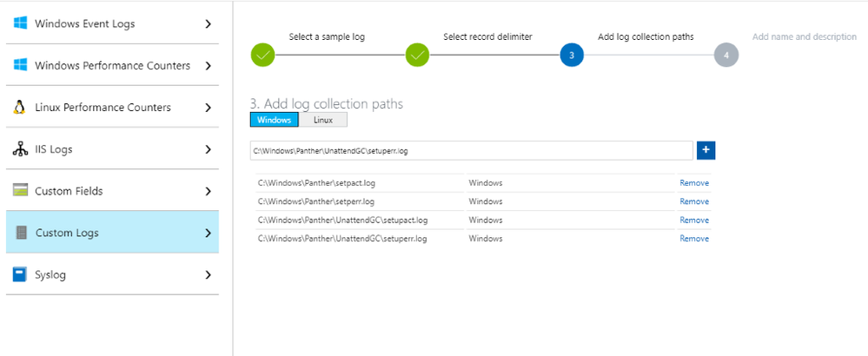
Task: Click 'Select a sample log' step label
Action: (x=327, y=37)
